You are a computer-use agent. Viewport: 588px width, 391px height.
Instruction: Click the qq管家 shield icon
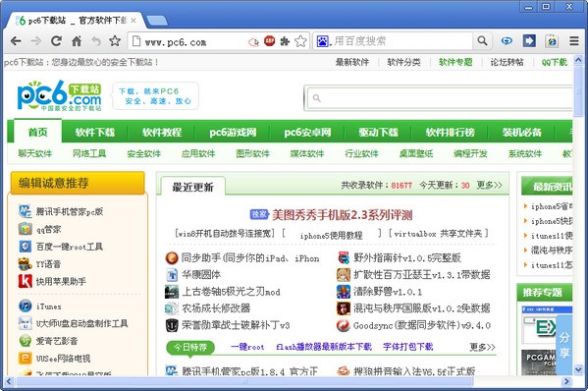(x=25, y=229)
